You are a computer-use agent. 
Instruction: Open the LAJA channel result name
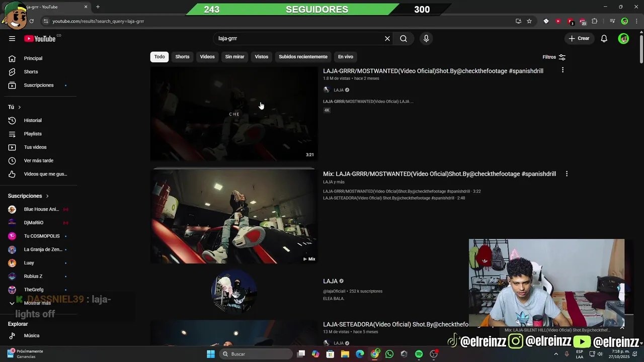point(330,281)
